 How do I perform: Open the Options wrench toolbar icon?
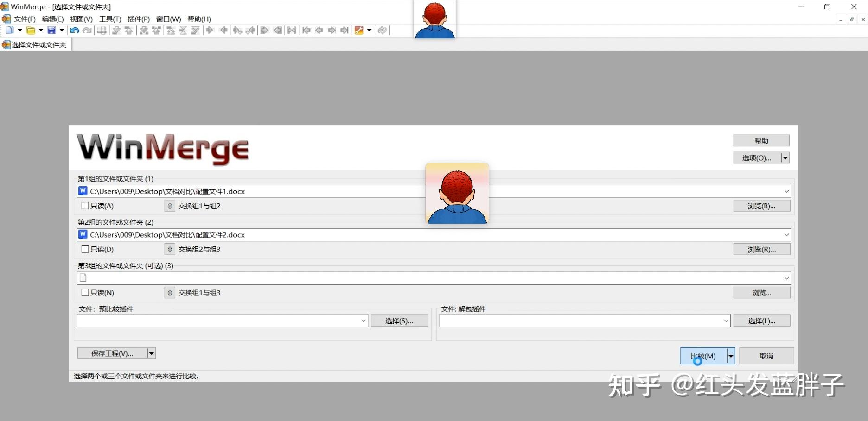tap(359, 30)
